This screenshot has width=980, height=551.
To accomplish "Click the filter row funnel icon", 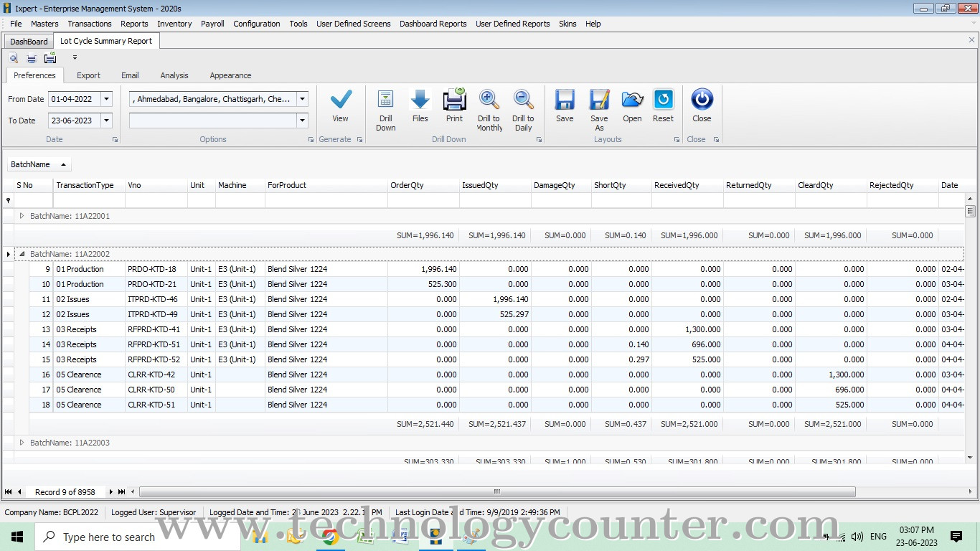I will tap(9, 201).
